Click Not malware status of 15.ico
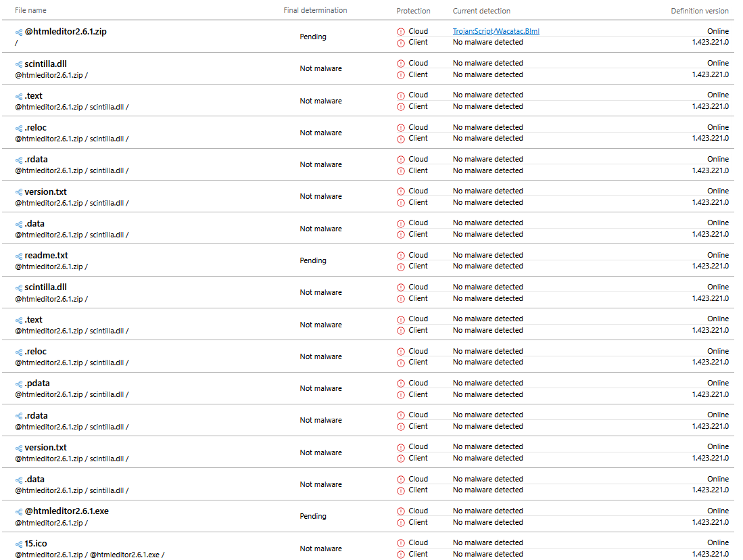Screen dimensions: 743x560 pos(321,549)
